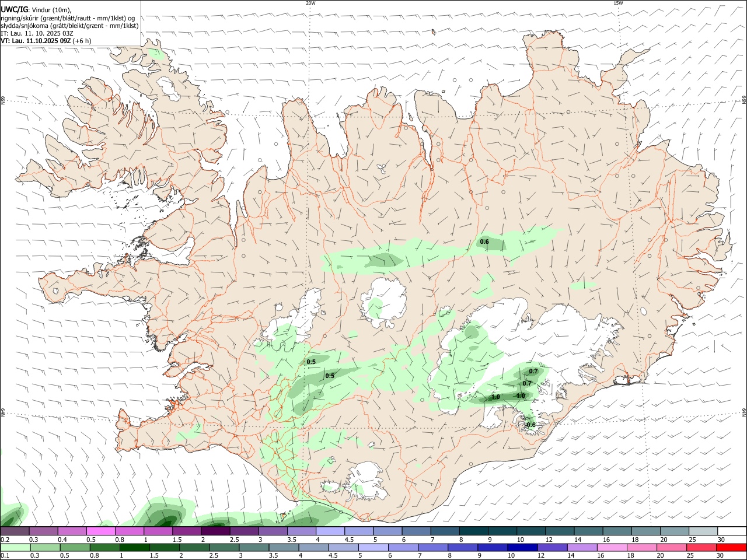Pick the periwinkle 4–4.5 snow legend swatch
The image size is (747, 560).
[x=330, y=531]
